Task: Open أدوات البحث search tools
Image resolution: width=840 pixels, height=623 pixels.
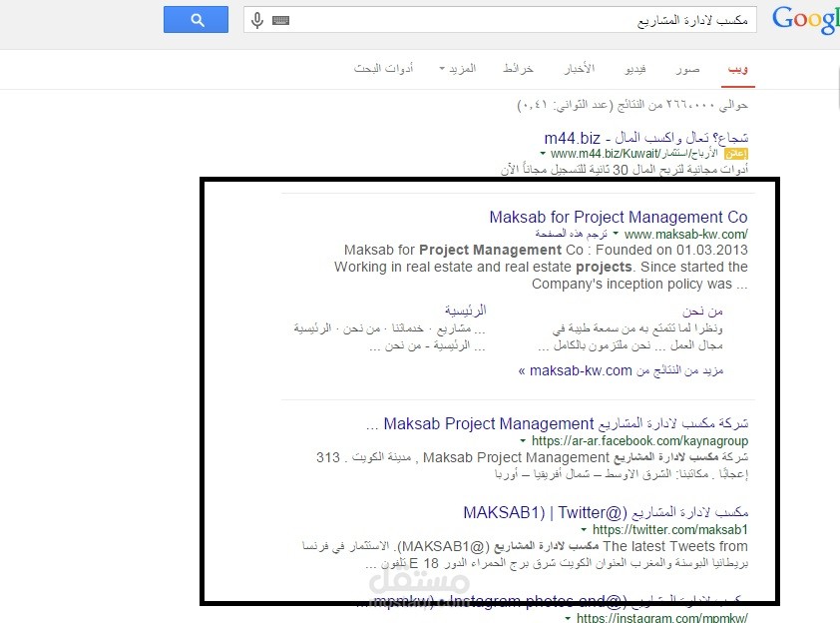Action: [383, 69]
